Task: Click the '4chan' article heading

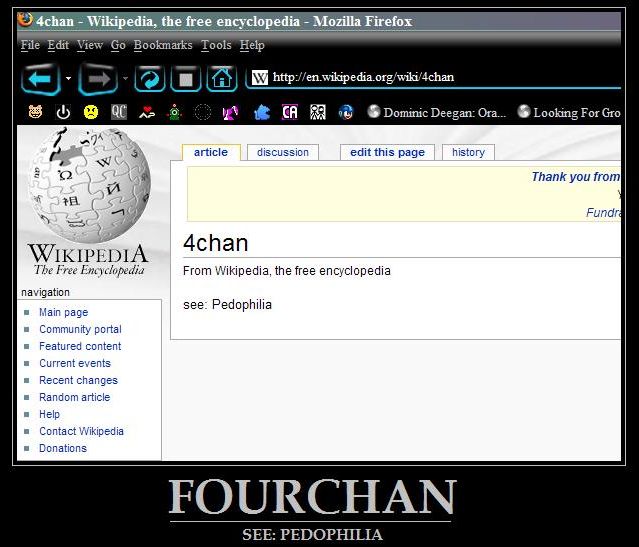Action: click(216, 243)
